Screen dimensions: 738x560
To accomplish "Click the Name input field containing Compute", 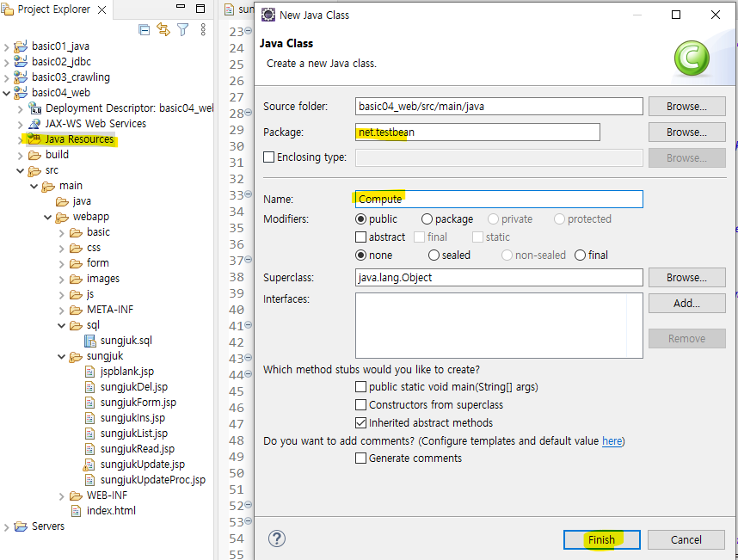I will [499, 199].
